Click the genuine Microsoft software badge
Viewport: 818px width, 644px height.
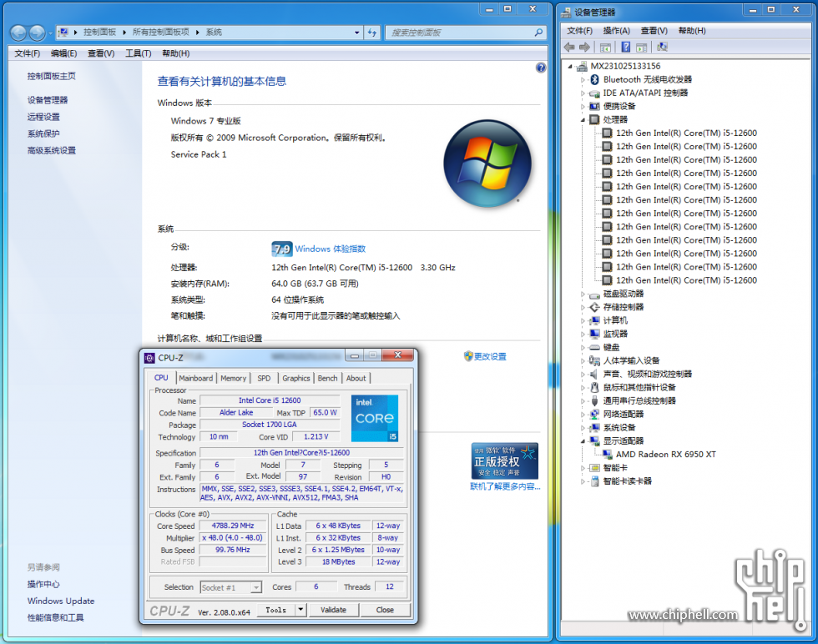coord(504,461)
